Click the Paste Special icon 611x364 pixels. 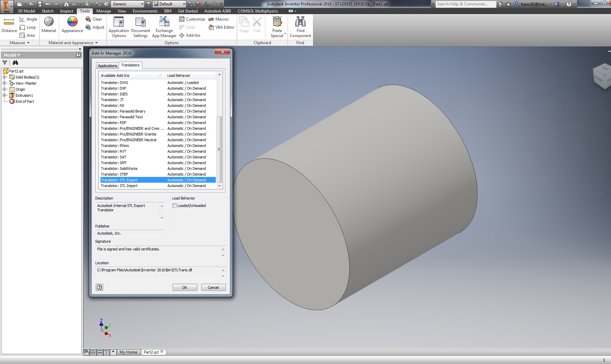point(277,22)
